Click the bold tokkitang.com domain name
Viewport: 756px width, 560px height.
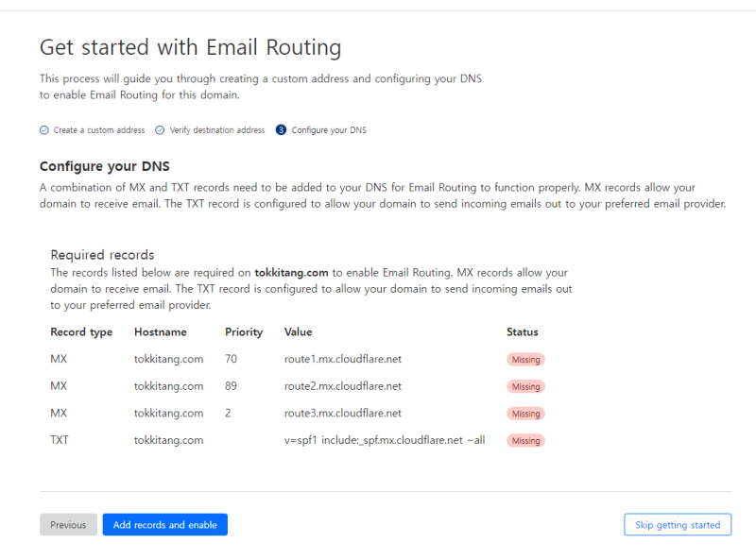292,273
